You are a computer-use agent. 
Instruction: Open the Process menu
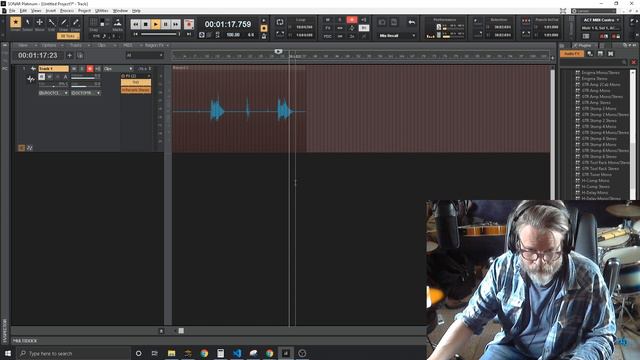click(67, 11)
